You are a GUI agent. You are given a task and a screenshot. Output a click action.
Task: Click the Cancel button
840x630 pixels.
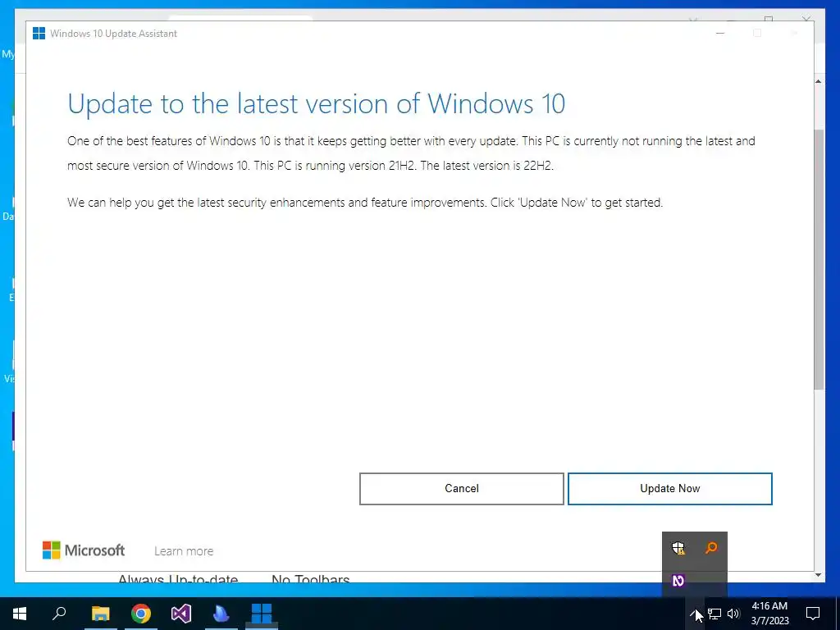click(461, 489)
